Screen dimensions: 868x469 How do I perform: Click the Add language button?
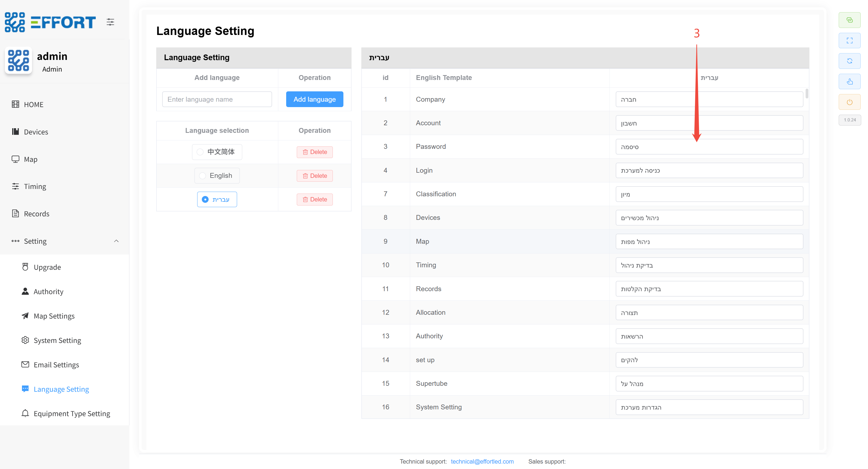pos(314,99)
